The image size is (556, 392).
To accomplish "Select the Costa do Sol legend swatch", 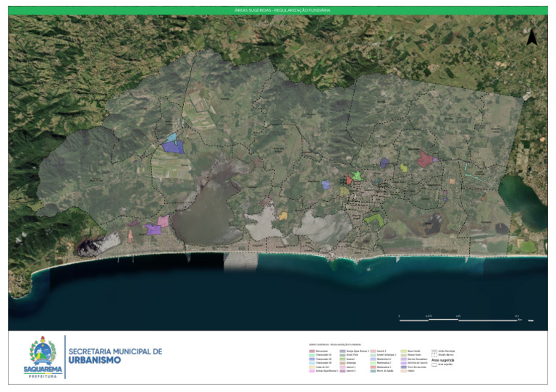I will coord(311,366).
